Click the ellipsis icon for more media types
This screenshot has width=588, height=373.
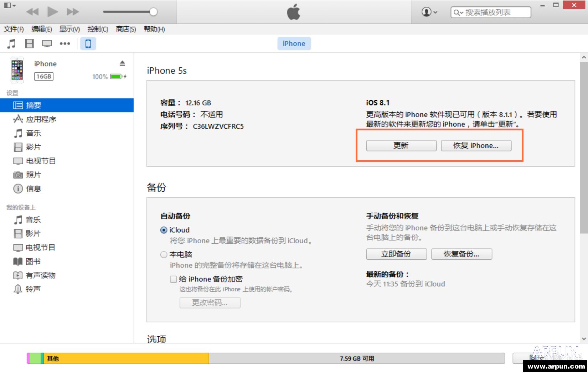[65, 43]
